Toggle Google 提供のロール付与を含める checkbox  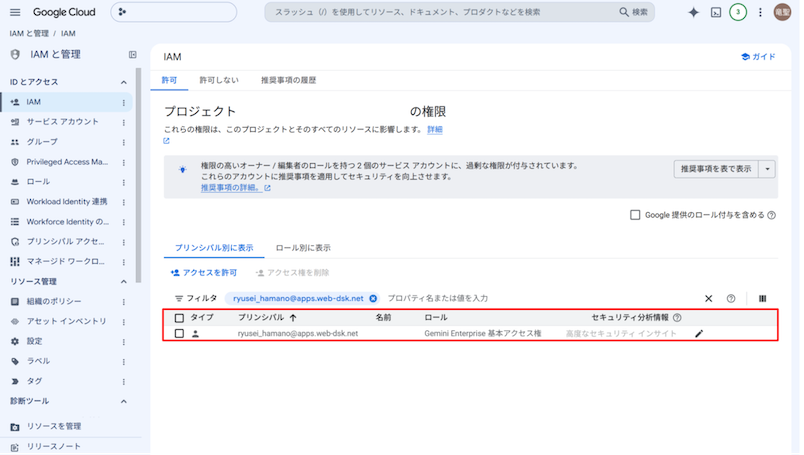[635, 215]
